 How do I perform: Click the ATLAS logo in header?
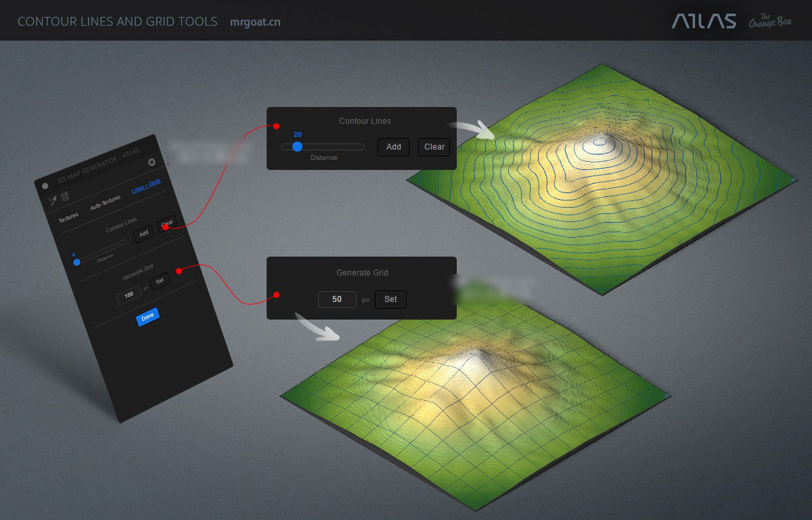click(x=704, y=22)
